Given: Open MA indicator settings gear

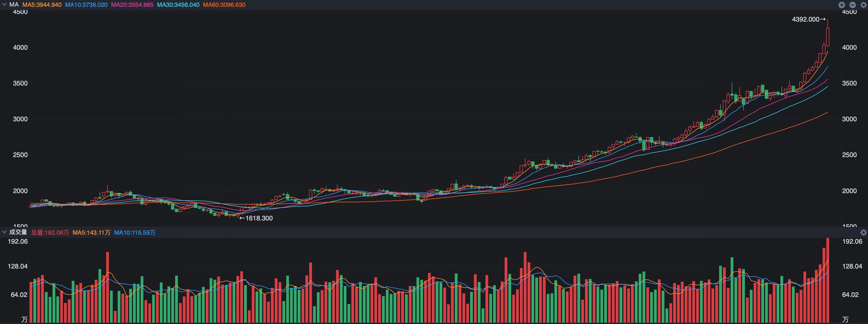Looking at the screenshot, I should pyautogui.click(x=863, y=5).
